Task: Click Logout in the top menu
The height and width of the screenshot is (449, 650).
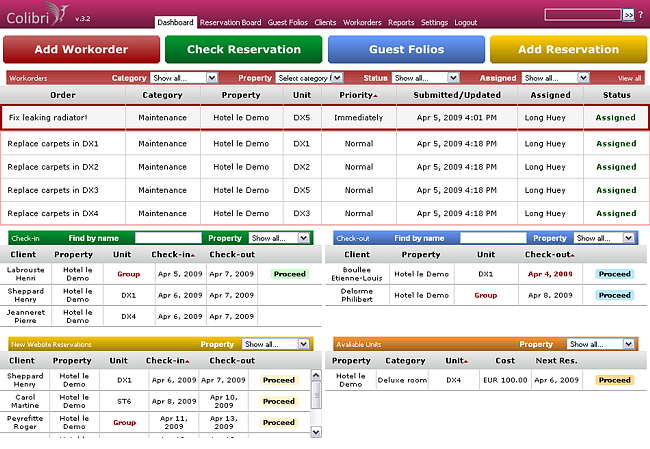Action: pos(466,22)
